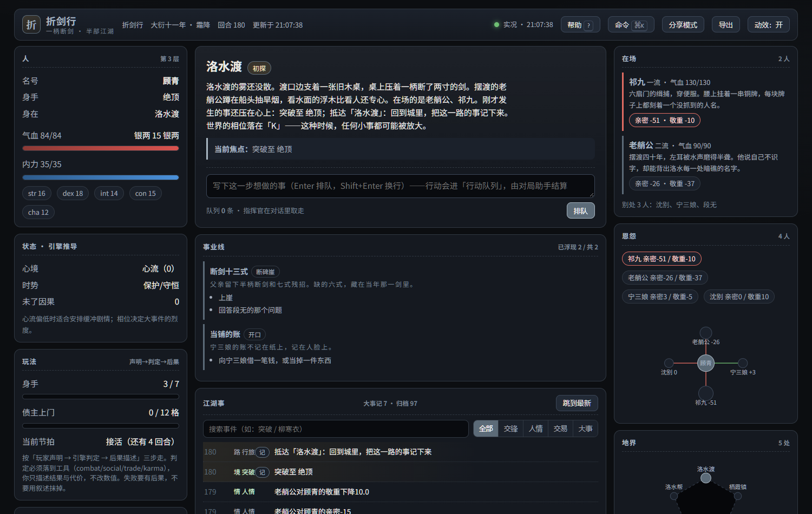Select the 宁三娘 +3 node in the relationship graph

coord(743,363)
